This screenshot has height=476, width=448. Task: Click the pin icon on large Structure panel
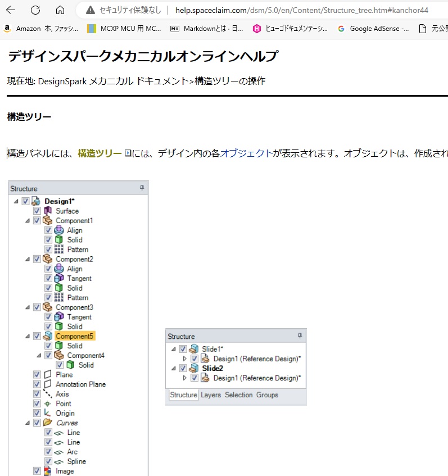click(x=142, y=188)
